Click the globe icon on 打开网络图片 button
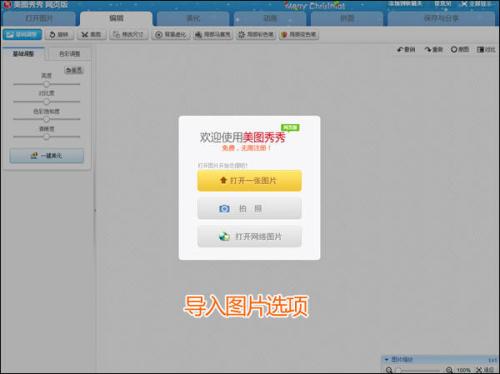 [224, 237]
